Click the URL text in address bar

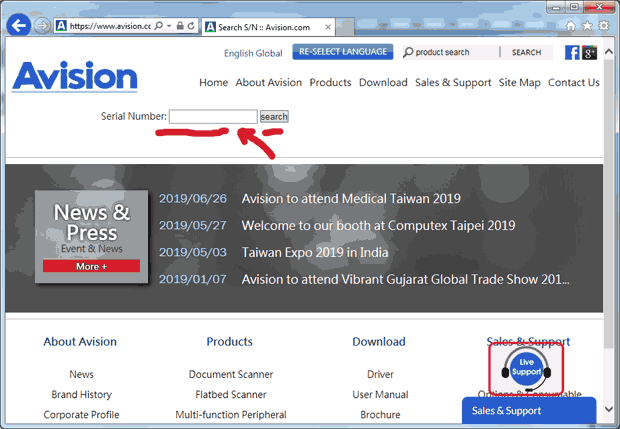point(110,26)
